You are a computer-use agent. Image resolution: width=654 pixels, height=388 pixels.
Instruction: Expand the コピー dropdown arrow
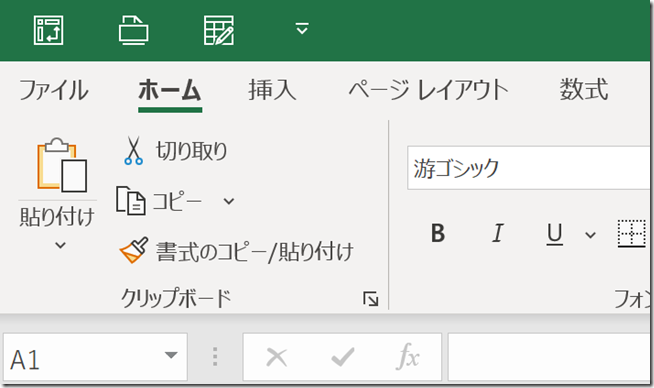[229, 202]
